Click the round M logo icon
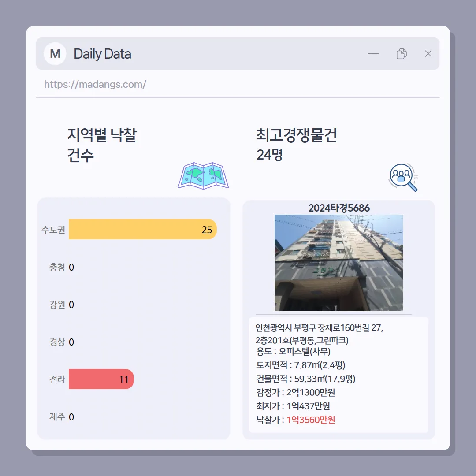 [55, 54]
